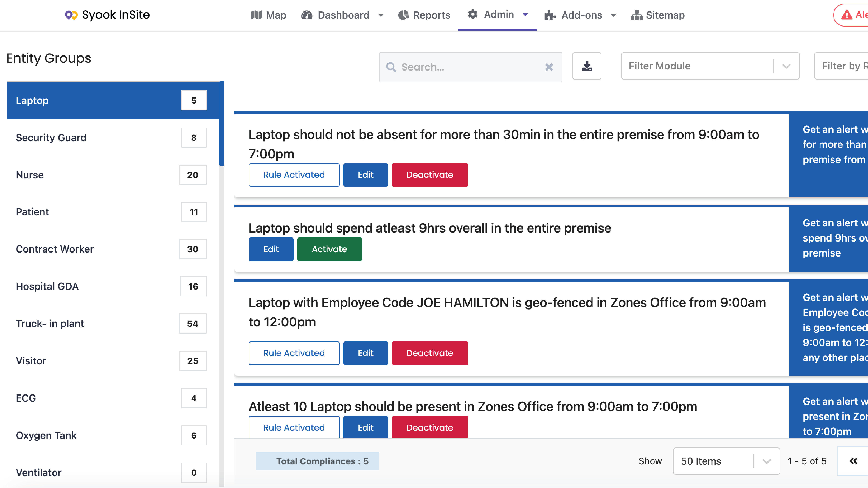Clear the search field using the X icon
Viewport: 868px width, 488px height.
pos(549,67)
